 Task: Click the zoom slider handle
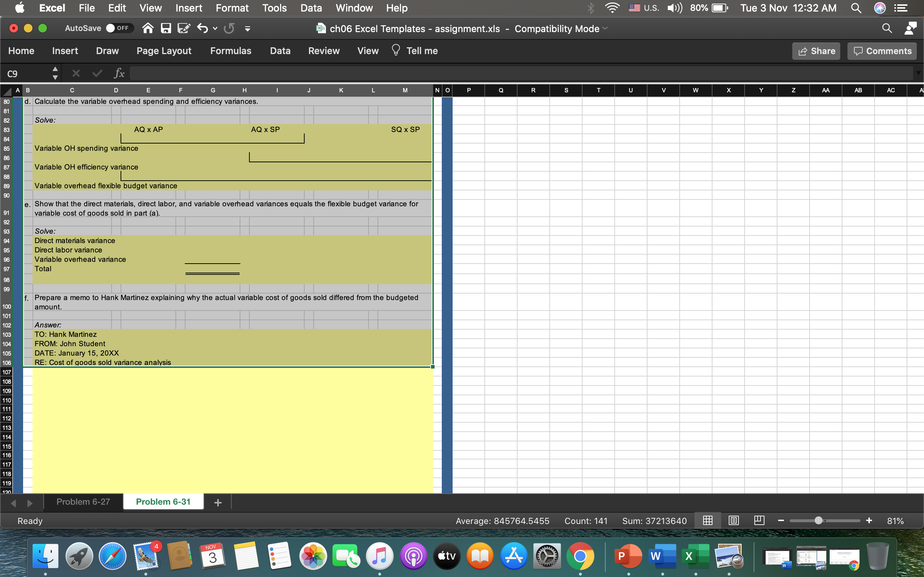pyautogui.click(x=818, y=520)
